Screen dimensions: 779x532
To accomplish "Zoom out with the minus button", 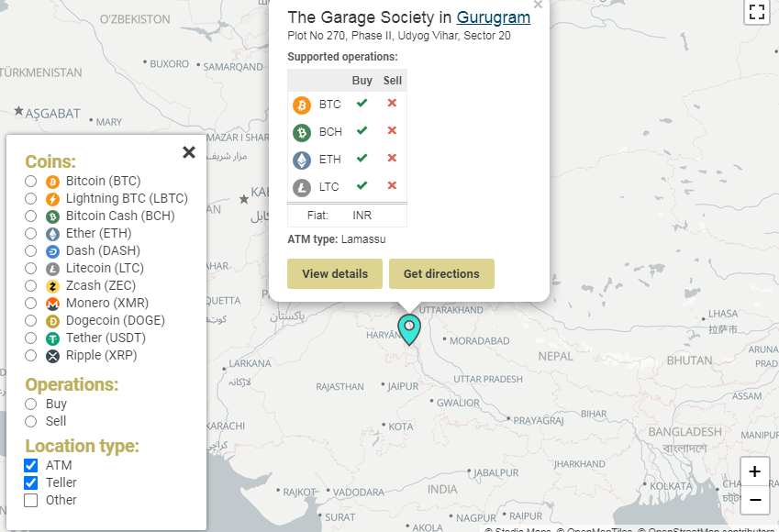I will tap(754, 500).
